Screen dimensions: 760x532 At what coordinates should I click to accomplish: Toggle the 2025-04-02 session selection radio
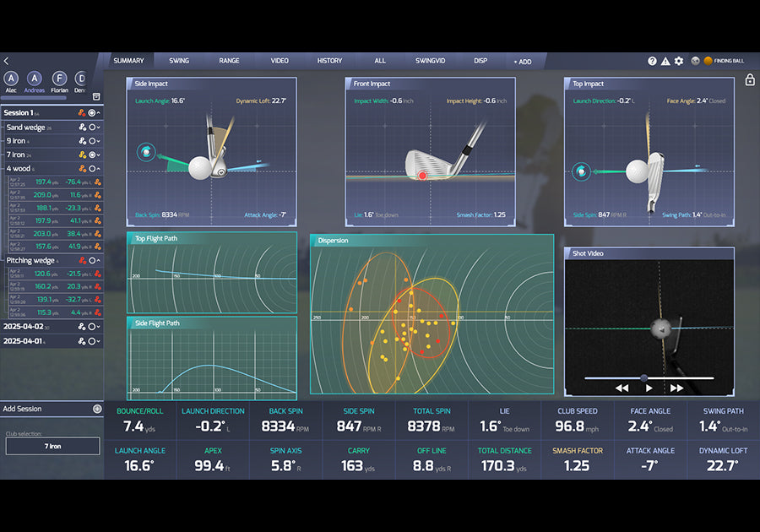point(91,327)
